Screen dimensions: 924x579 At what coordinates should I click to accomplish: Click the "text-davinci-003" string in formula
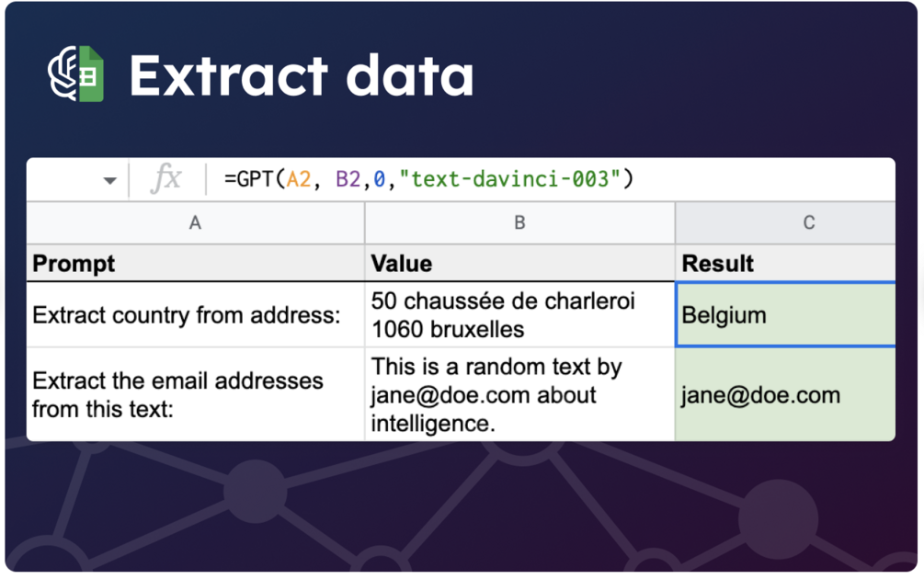click(x=508, y=179)
